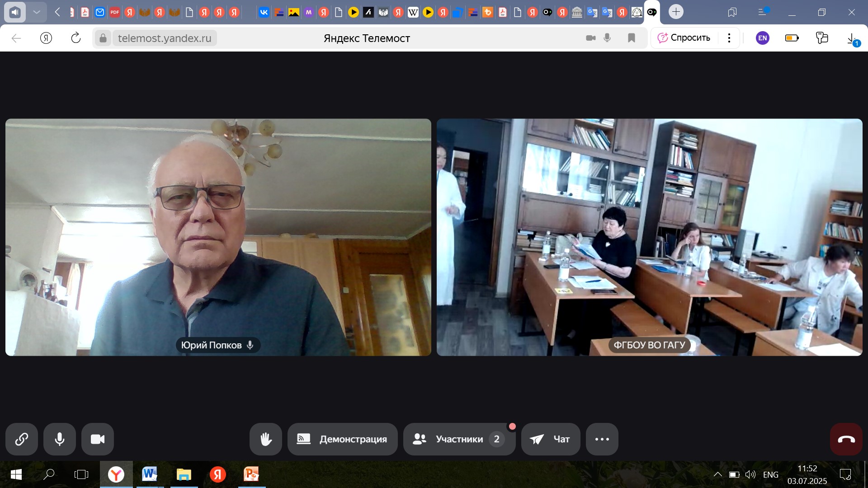Open more options three-dots menu
The width and height of the screenshot is (868, 488).
pos(602,439)
